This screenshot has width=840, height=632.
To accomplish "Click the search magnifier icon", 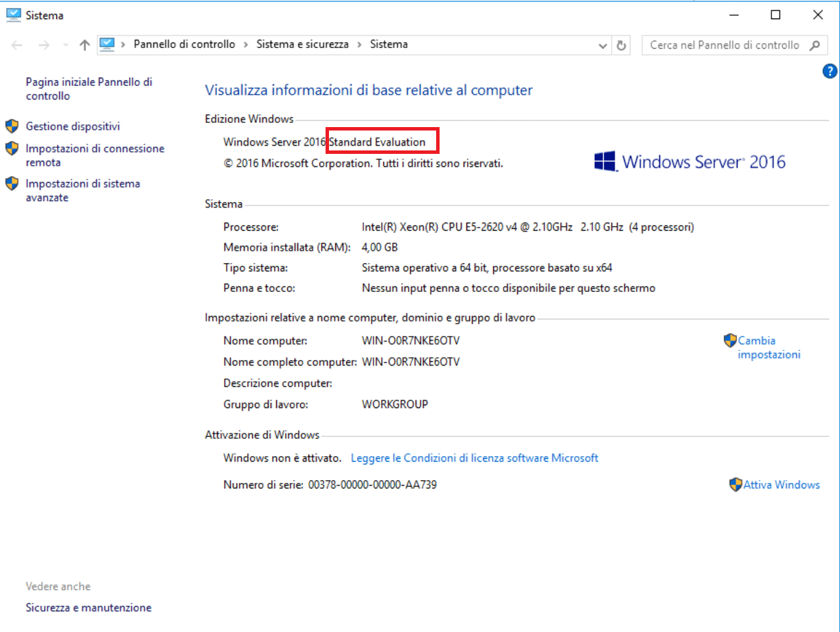I will 815,45.
